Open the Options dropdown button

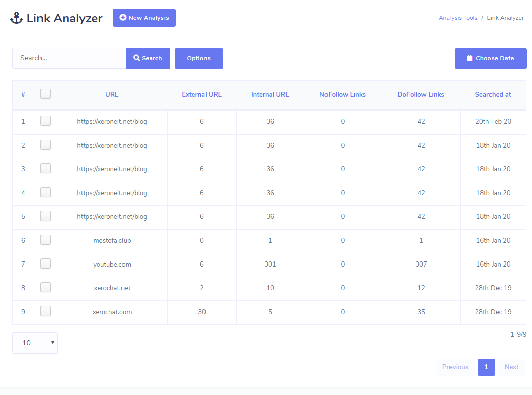pos(198,58)
